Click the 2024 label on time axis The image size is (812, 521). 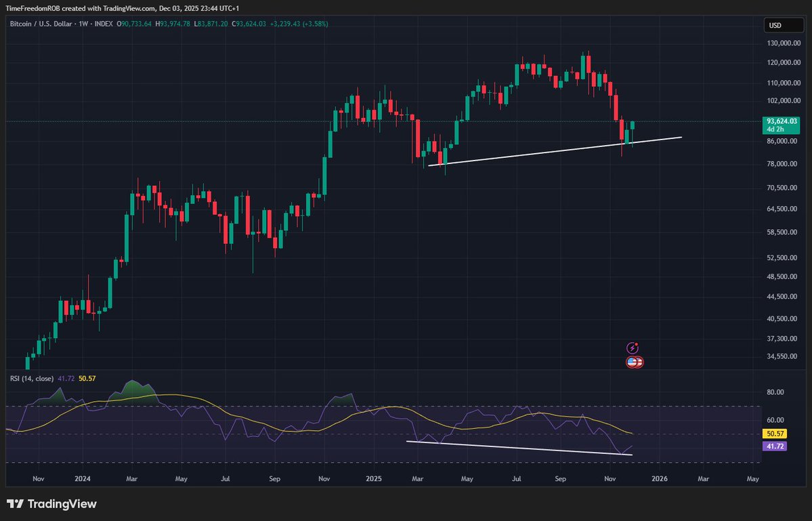tap(83, 478)
